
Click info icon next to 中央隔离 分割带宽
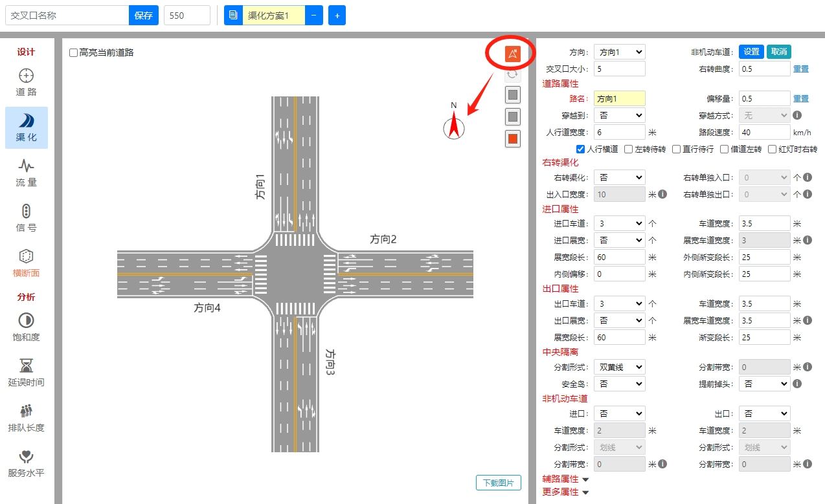coord(807,367)
